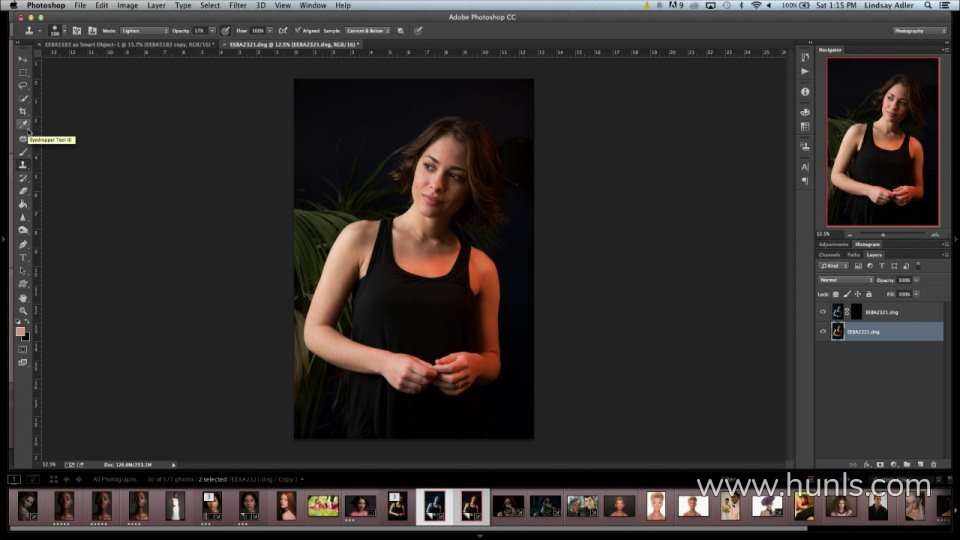The image size is (960, 540).
Task: Toggle visibility of the selected bottom layer
Action: coord(823,331)
